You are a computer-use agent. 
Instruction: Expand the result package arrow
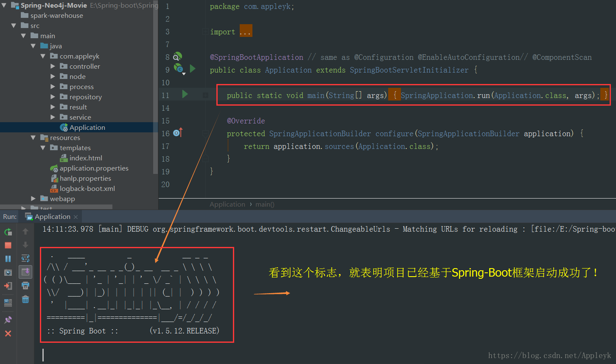(x=53, y=107)
